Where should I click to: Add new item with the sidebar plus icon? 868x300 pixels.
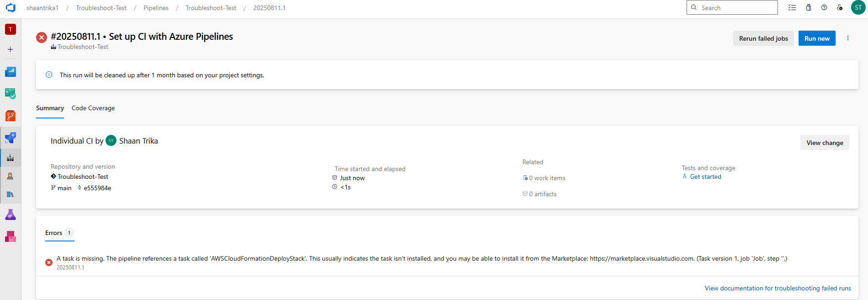[x=11, y=49]
